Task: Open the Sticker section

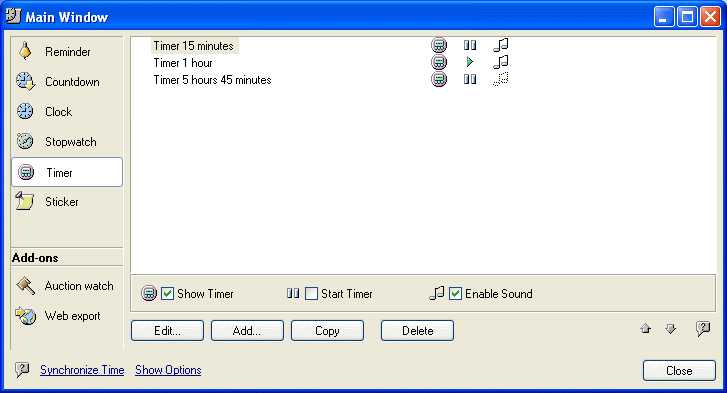Action: (67, 202)
